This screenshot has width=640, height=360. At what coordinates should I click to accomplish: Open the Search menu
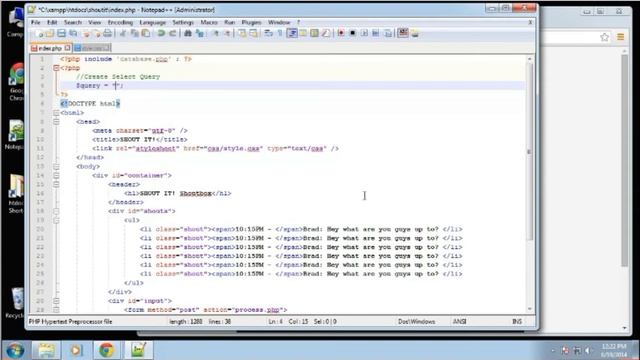click(x=73, y=22)
